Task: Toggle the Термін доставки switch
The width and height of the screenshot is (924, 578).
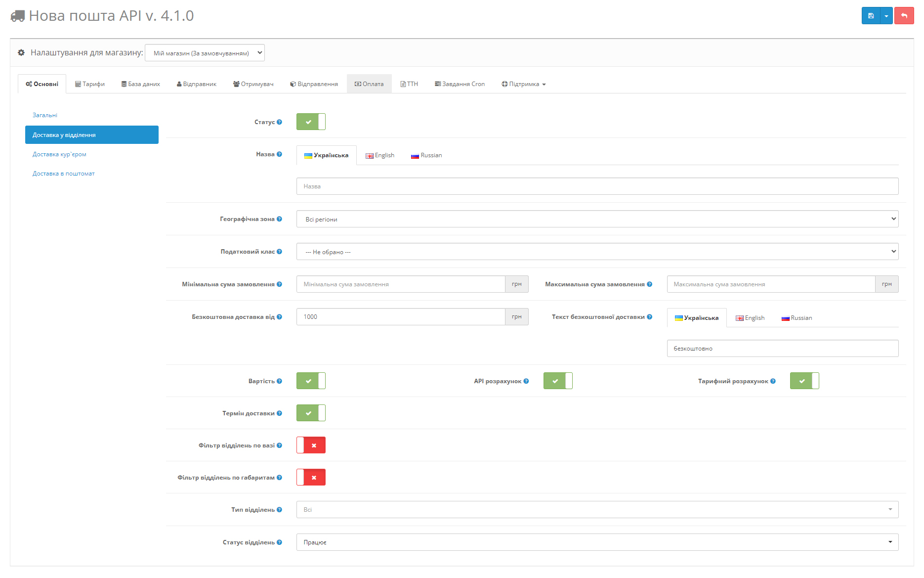Action: coord(311,413)
